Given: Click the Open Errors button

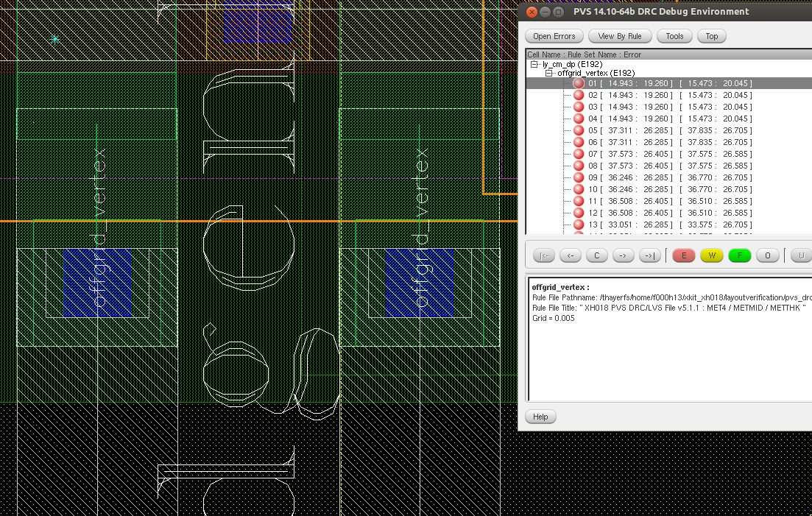Looking at the screenshot, I should (554, 36).
